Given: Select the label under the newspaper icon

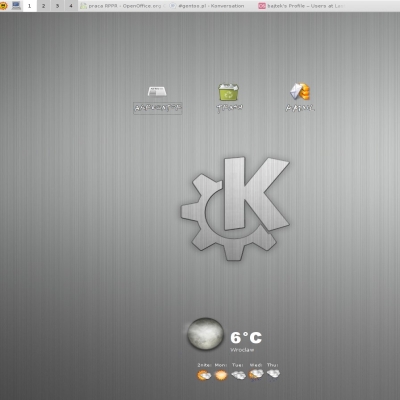Looking at the screenshot, I should (x=158, y=108).
